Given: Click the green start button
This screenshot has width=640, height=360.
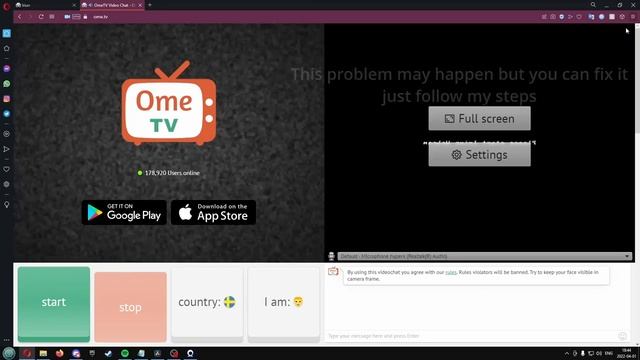Looking at the screenshot, I should [x=54, y=304].
